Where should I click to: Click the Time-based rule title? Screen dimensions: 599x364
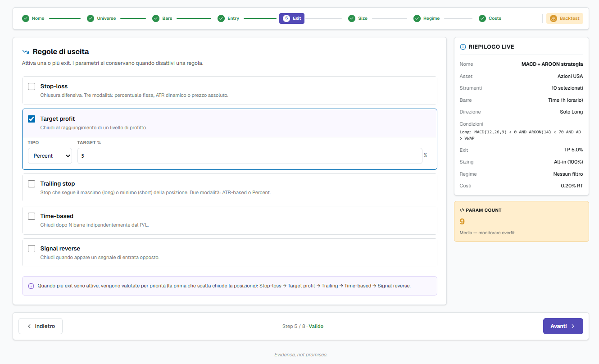[x=57, y=216]
